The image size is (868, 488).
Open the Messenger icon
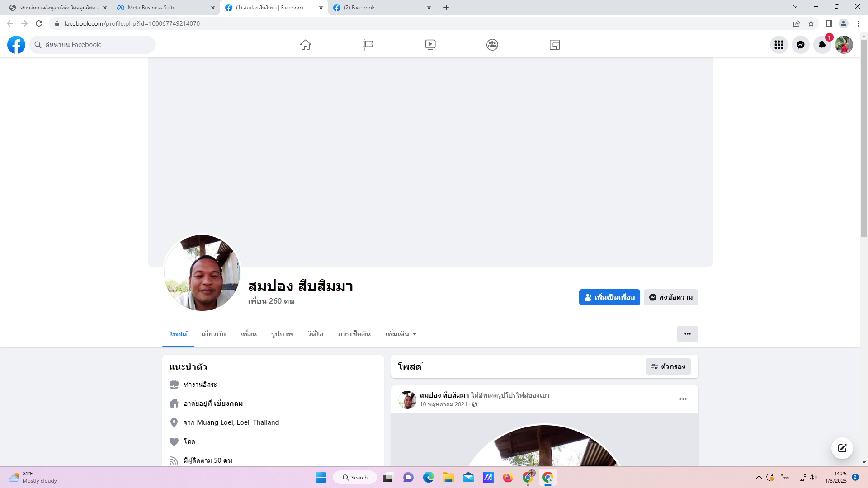point(801,45)
